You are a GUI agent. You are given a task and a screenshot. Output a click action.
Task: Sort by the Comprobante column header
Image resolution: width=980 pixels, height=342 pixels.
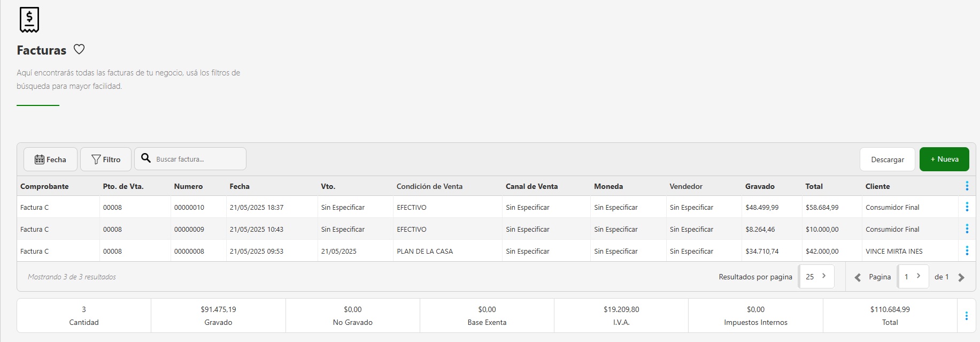[44, 186]
